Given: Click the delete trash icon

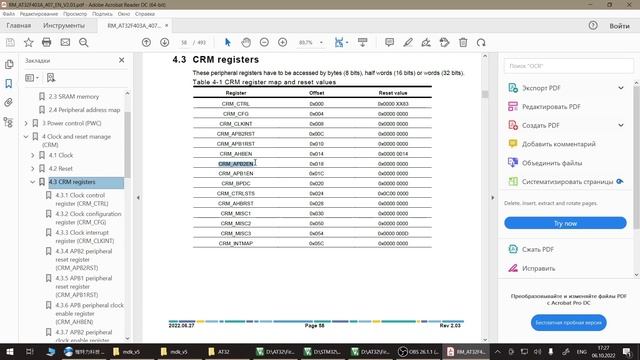Looking at the screenshot, I should point(463,42).
